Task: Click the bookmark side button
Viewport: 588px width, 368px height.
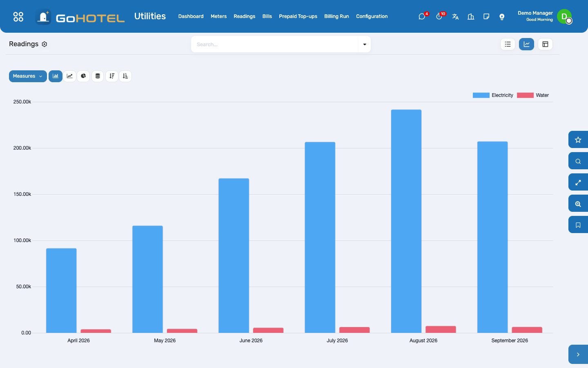Action: pos(578,225)
